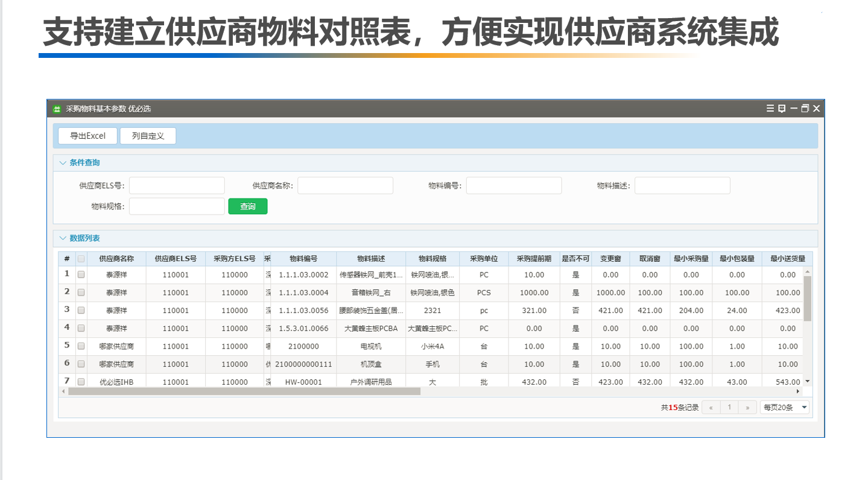Check the checkbox for row 1
Screen dimensions: 868x480
point(81,274)
